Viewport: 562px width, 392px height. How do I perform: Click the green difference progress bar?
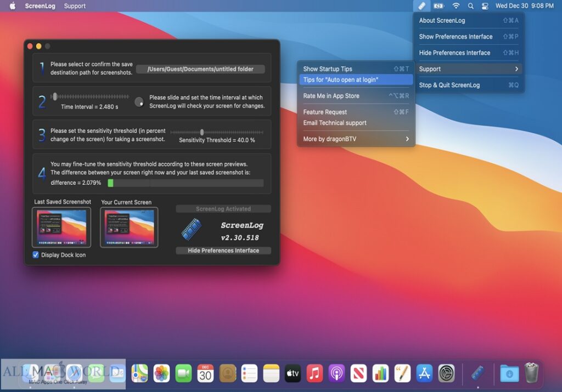[186, 183]
